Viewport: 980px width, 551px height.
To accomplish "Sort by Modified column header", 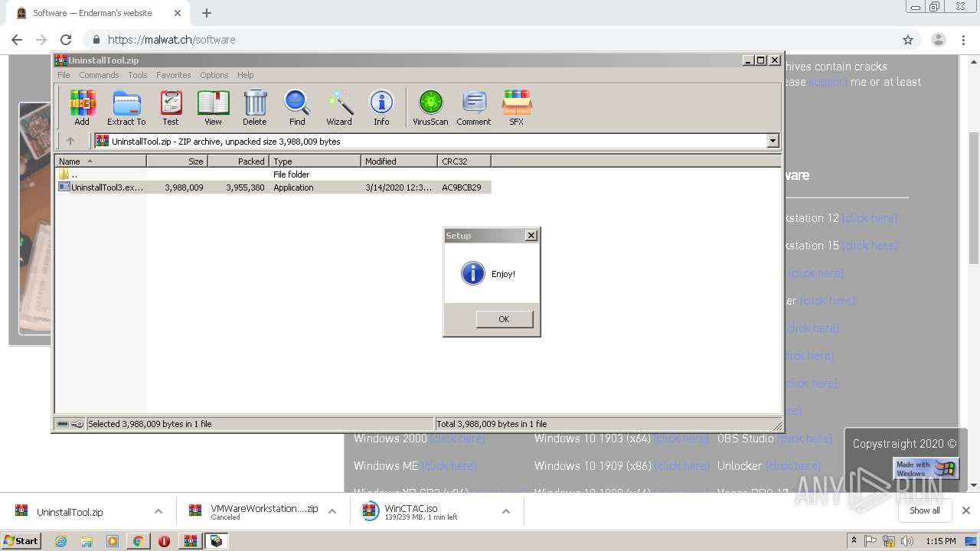I will [399, 161].
